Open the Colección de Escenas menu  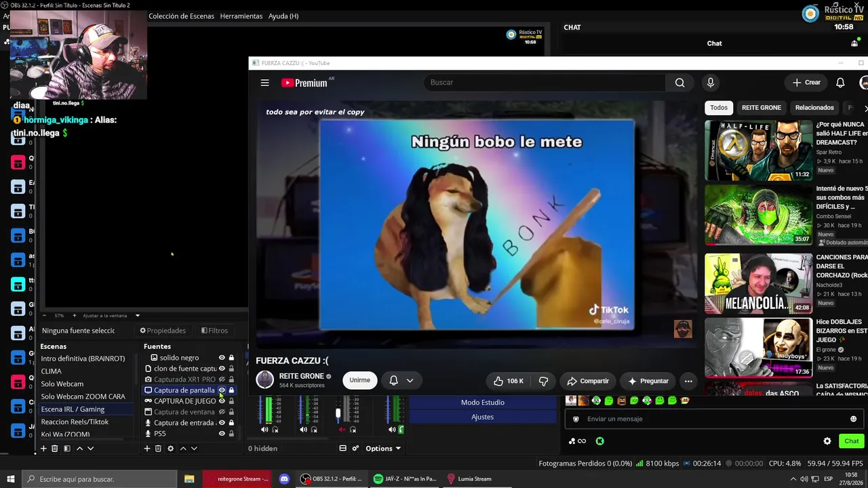(x=181, y=16)
